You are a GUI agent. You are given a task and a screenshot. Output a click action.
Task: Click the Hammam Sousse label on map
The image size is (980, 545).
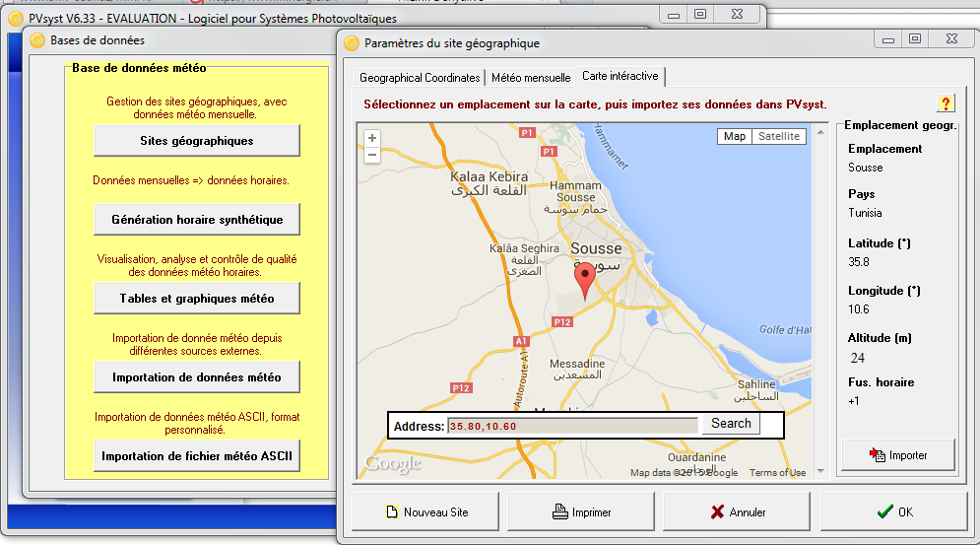[575, 191]
